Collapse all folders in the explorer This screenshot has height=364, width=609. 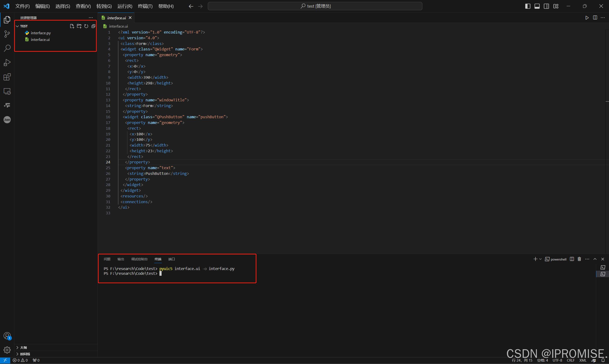pos(93,26)
